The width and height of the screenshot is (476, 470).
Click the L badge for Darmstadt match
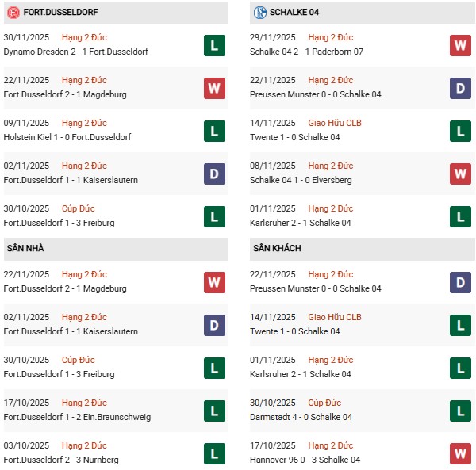coord(460,411)
